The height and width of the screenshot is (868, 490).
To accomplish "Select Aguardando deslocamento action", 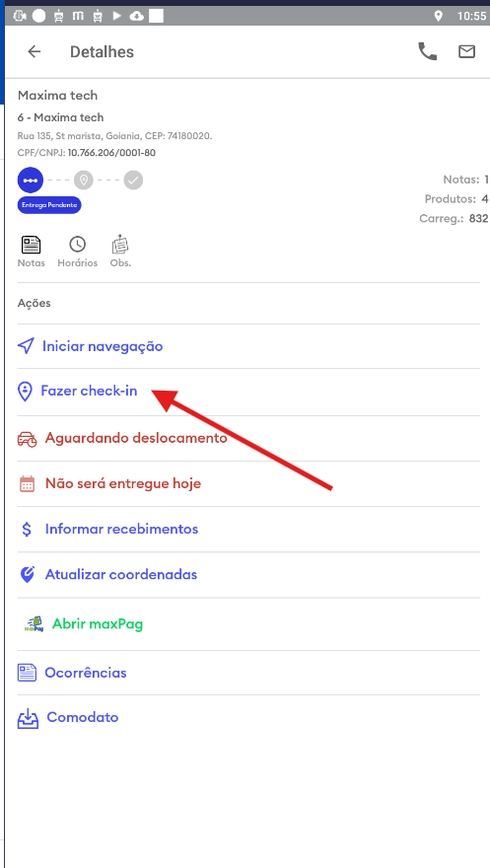I will point(248,438).
